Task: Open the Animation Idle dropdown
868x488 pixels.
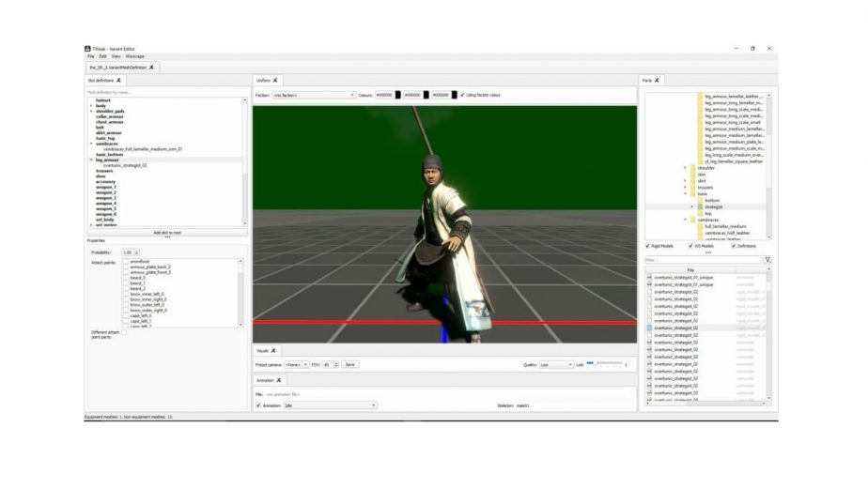Action: pyautogui.click(x=331, y=405)
